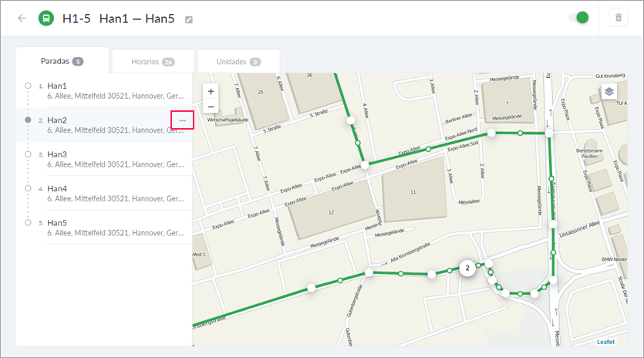
Task: Edit route name with pencil icon
Action: (x=188, y=19)
